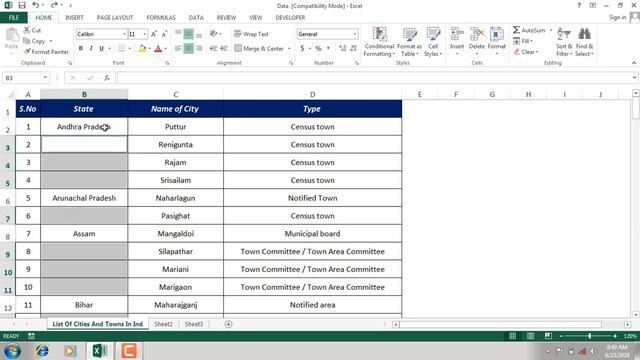
Task: Cut the selected cells
Action: point(32,30)
